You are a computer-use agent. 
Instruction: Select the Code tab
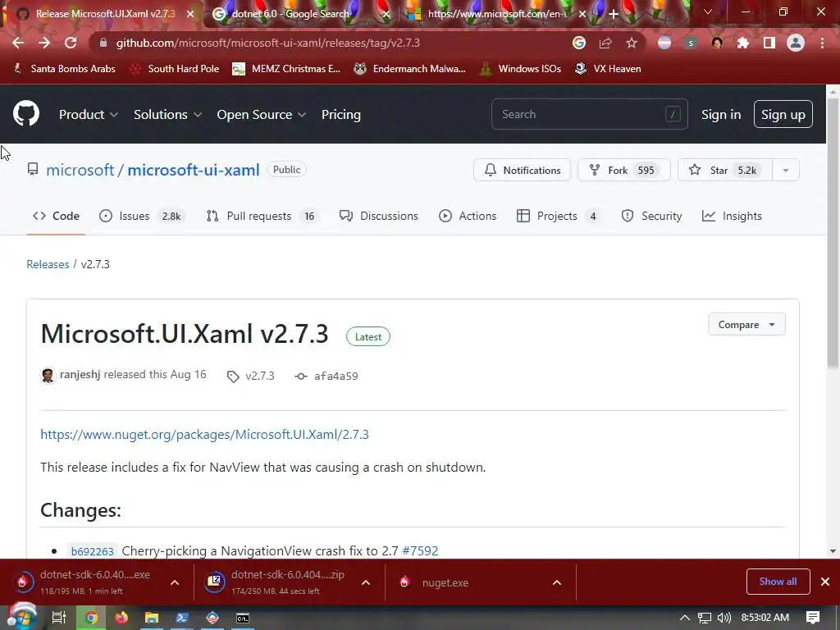click(57, 216)
